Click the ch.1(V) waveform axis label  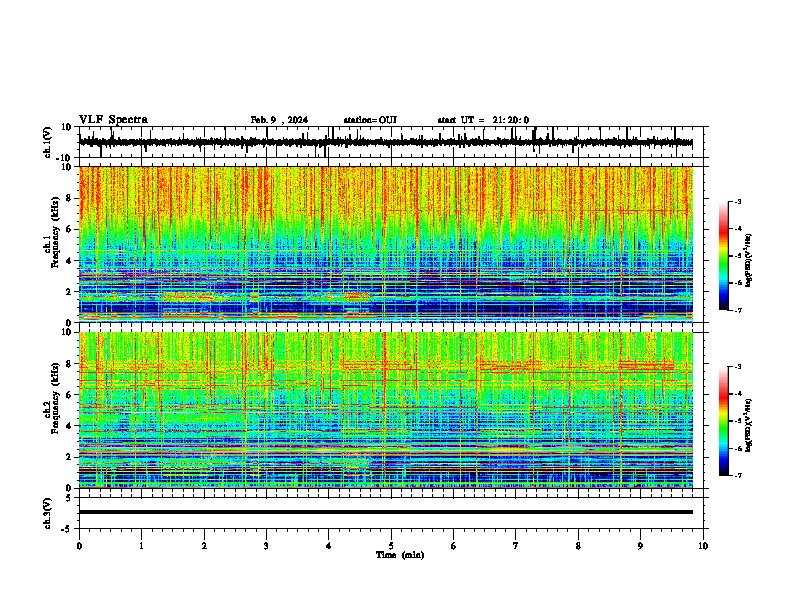coord(48,142)
